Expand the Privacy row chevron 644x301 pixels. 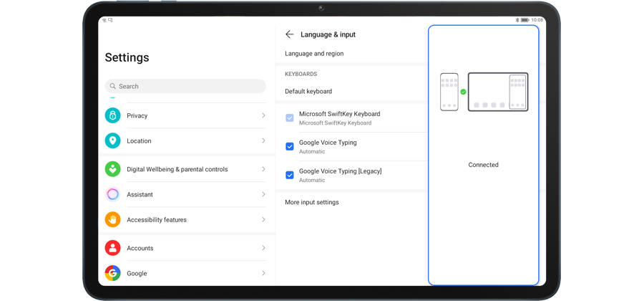click(263, 115)
